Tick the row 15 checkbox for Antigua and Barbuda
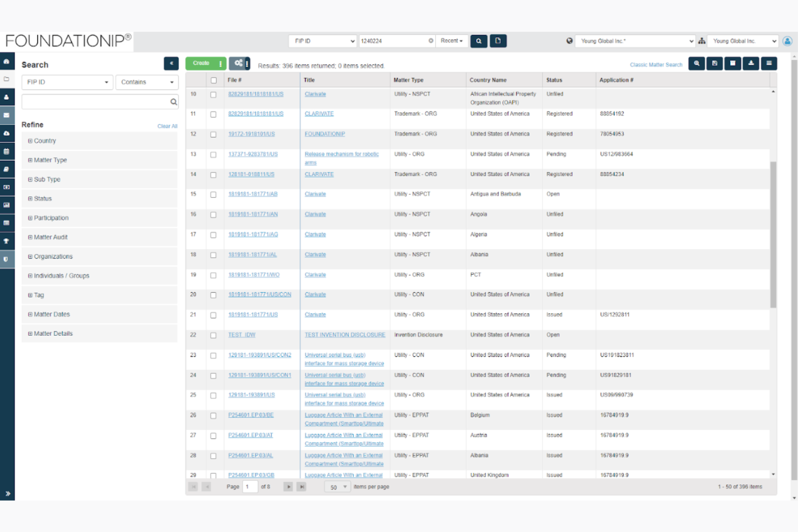The width and height of the screenshot is (798, 532). [214, 195]
